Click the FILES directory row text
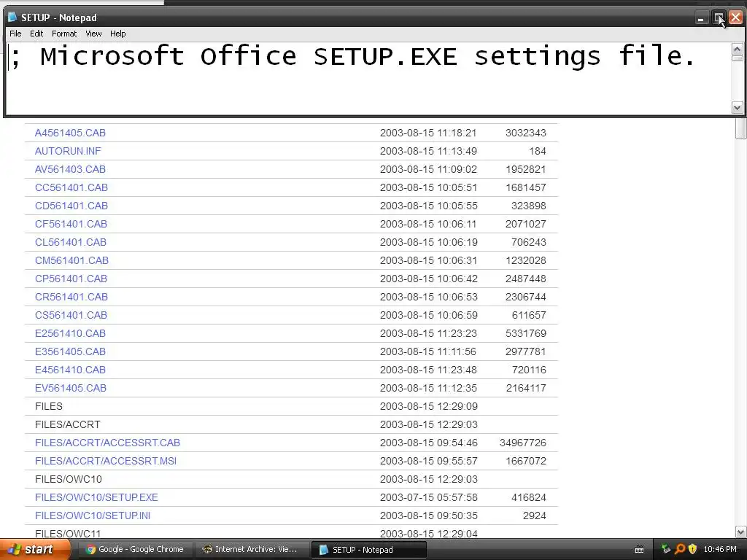 49,406
